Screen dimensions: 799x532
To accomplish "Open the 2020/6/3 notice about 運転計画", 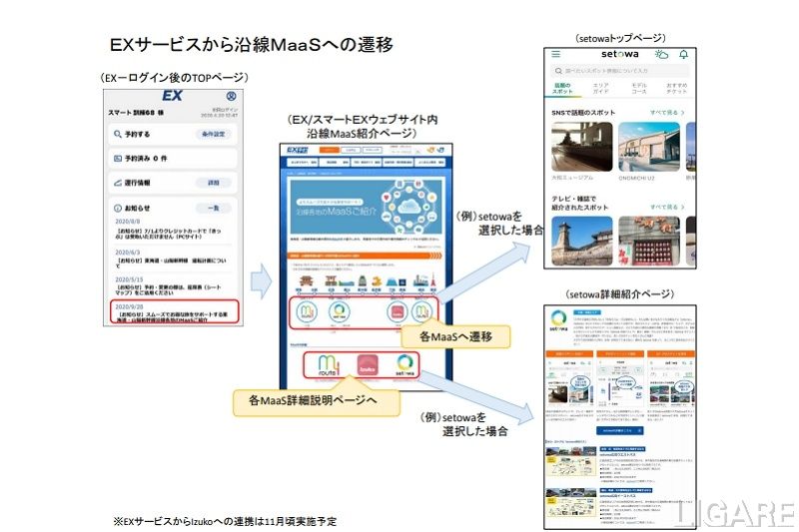I will click(172, 259).
